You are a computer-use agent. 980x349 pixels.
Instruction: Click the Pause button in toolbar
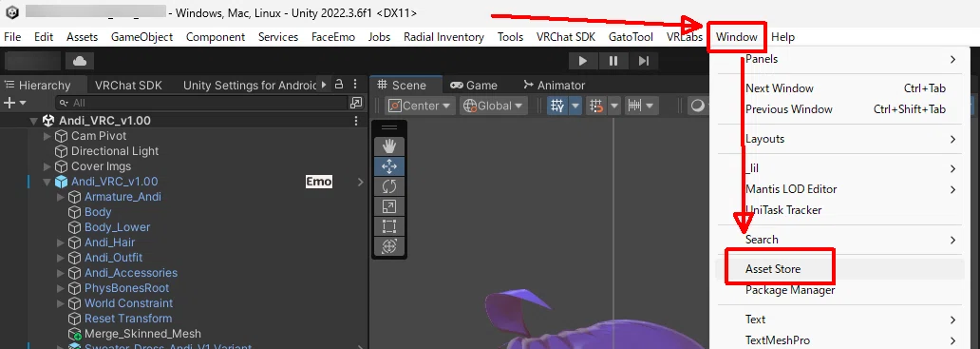[x=613, y=61]
